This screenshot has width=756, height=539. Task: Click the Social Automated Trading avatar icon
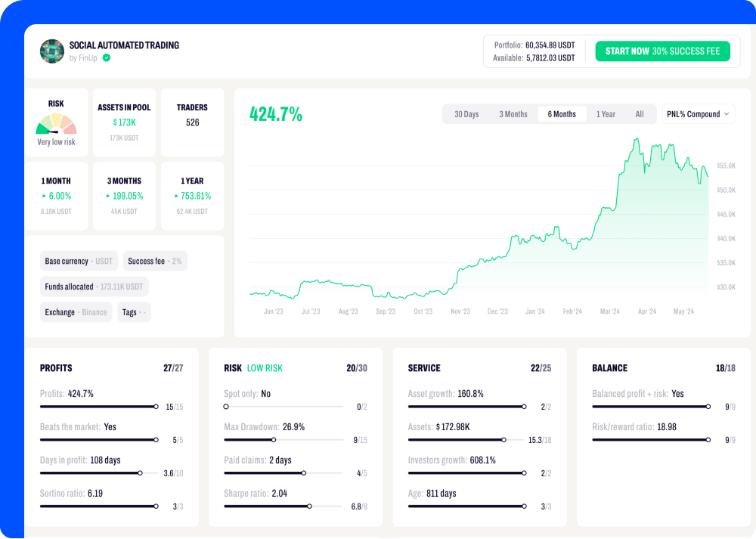point(51,51)
